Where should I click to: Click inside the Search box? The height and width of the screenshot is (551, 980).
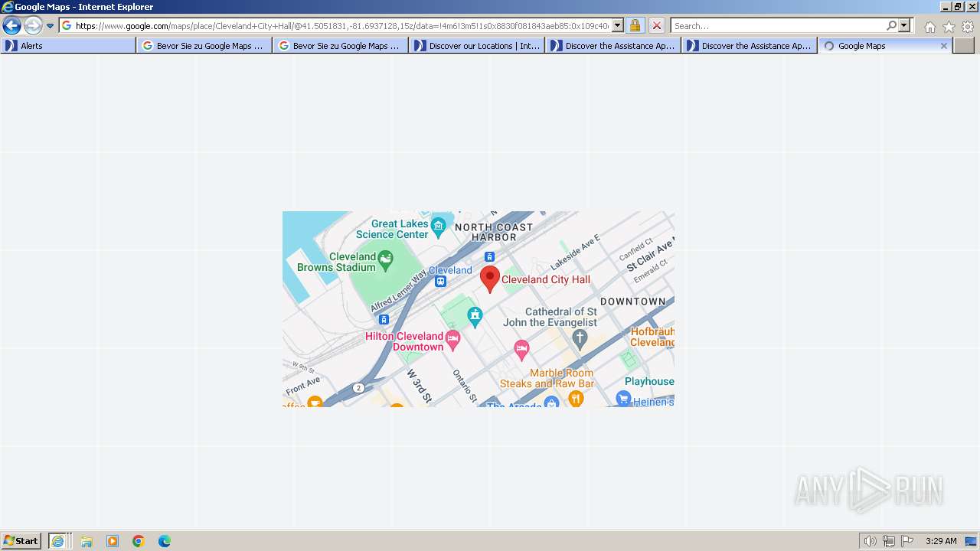point(777,26)
